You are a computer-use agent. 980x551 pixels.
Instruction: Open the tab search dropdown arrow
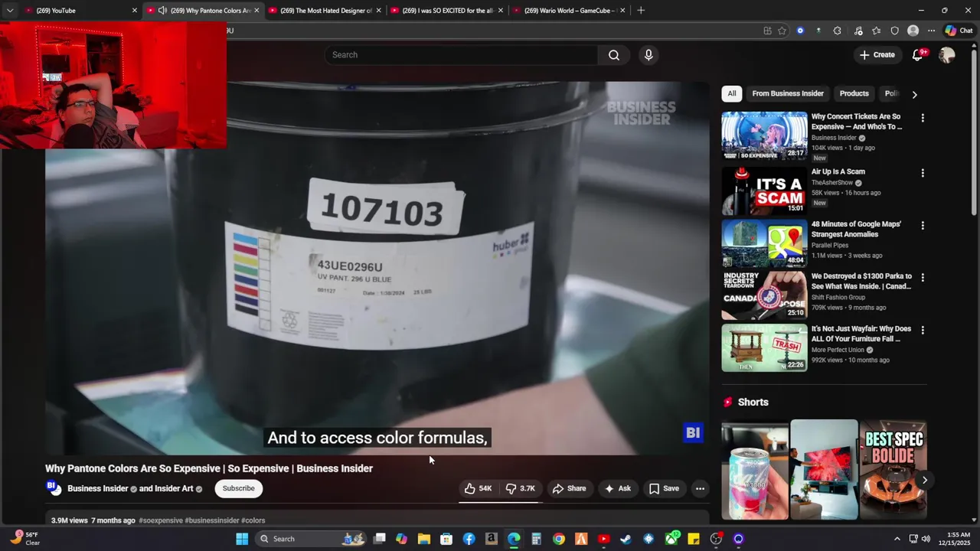pos(10,11)
